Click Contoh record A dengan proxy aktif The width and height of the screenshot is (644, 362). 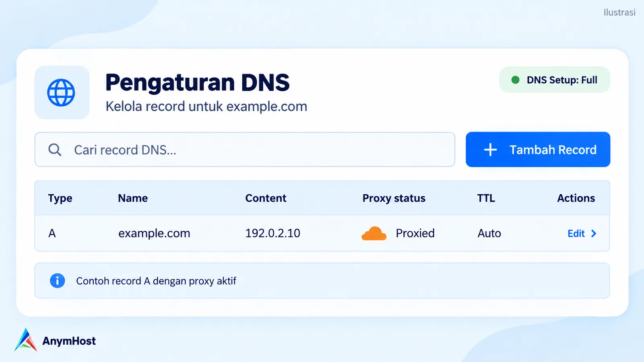click(x=156, y=281)
